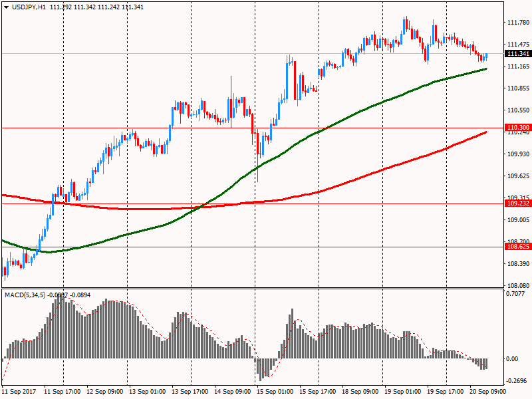Click the 13 Sep 17:00 time label
532x399 pixels.
point(190,392)
